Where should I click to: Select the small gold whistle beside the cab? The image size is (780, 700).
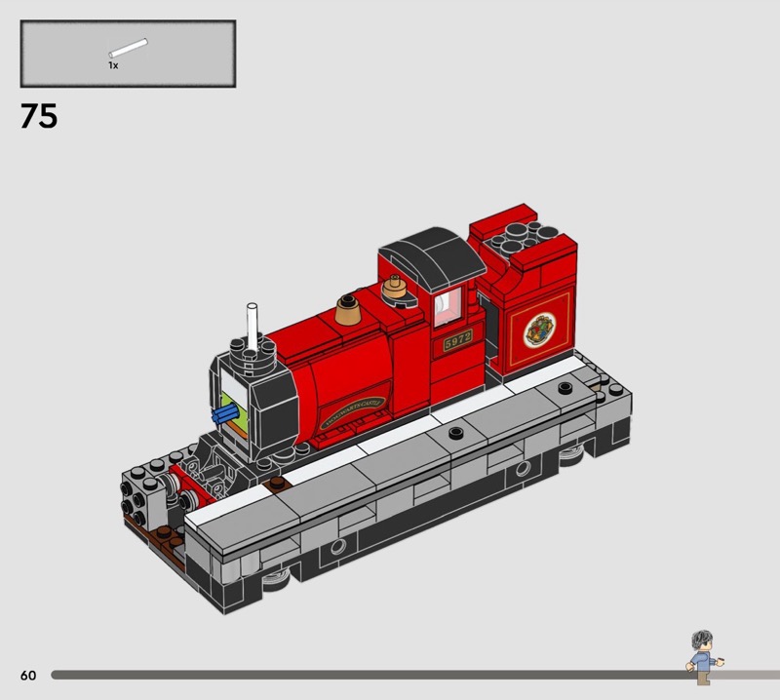(x=394, y=286)
